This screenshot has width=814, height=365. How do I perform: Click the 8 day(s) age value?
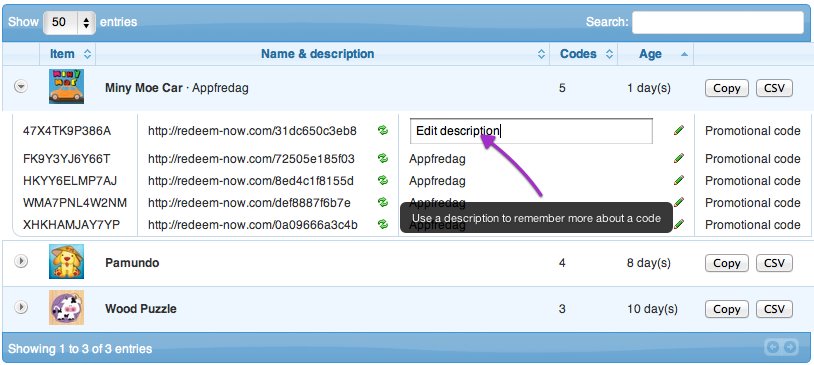[649, 263]
